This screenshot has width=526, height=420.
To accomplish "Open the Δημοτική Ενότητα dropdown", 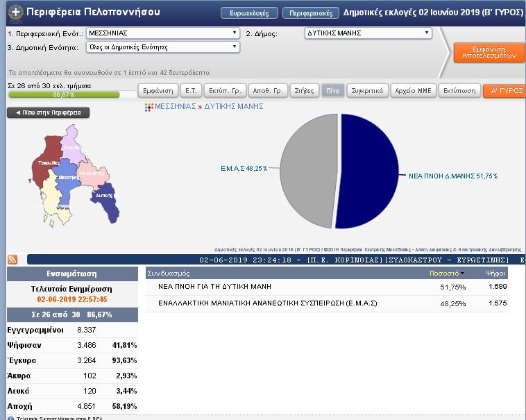I will (163, 47).
